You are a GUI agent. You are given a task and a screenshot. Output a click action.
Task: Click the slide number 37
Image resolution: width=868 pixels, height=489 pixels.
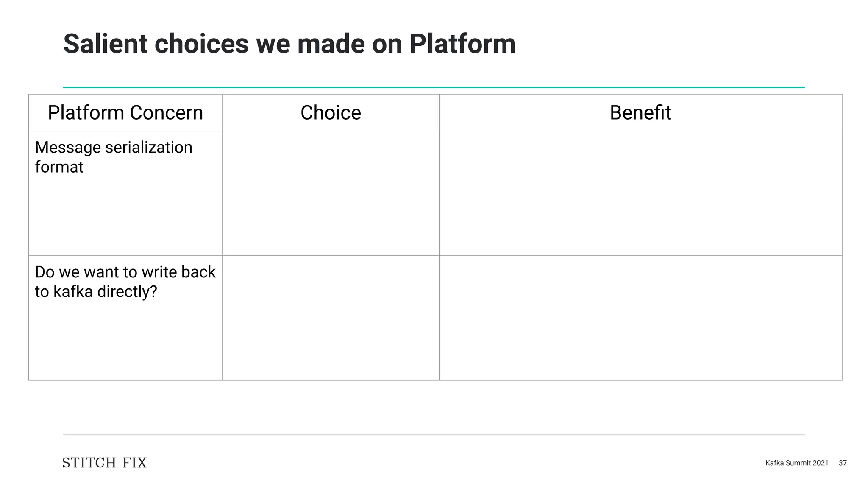(x=843, y=463)
